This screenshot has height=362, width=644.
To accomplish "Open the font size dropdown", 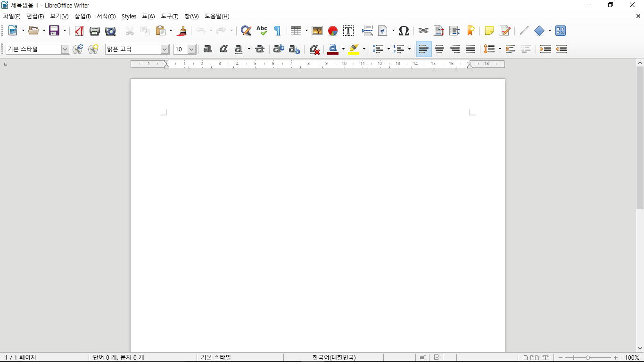I will tap(191, 49).
